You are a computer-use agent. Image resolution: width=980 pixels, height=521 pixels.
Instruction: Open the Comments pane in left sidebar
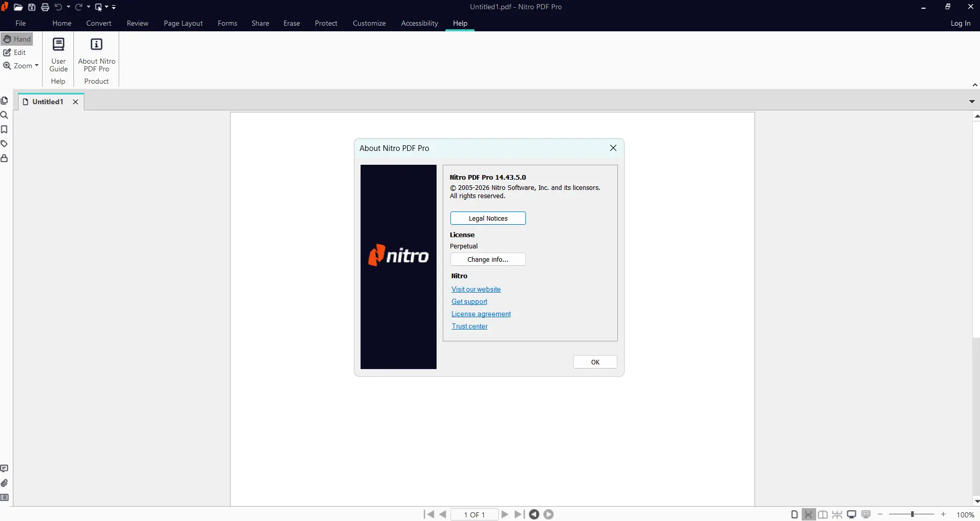(x=5, y=469)
